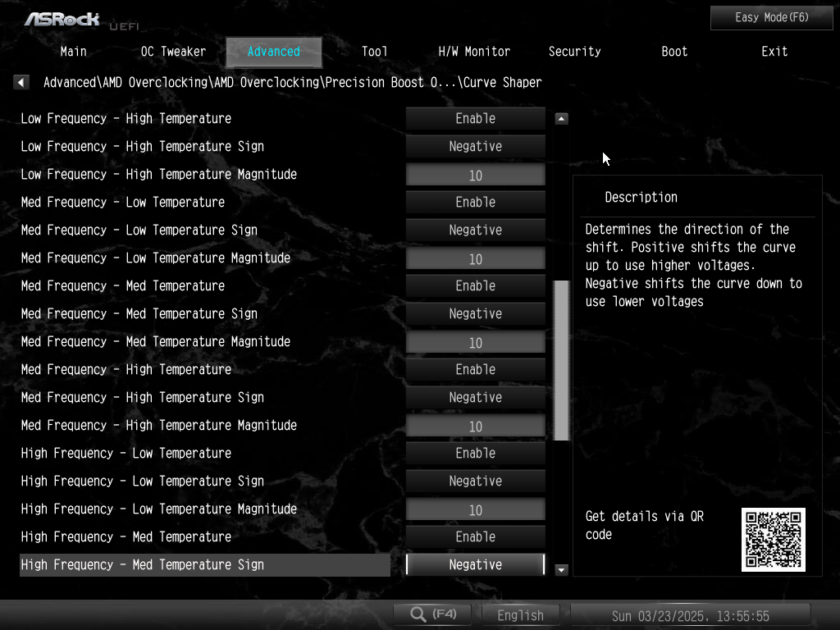The image size is (840, 630).
Task: Select 'High Frequency - Med Temperature' label
Action: pos(126,536)
